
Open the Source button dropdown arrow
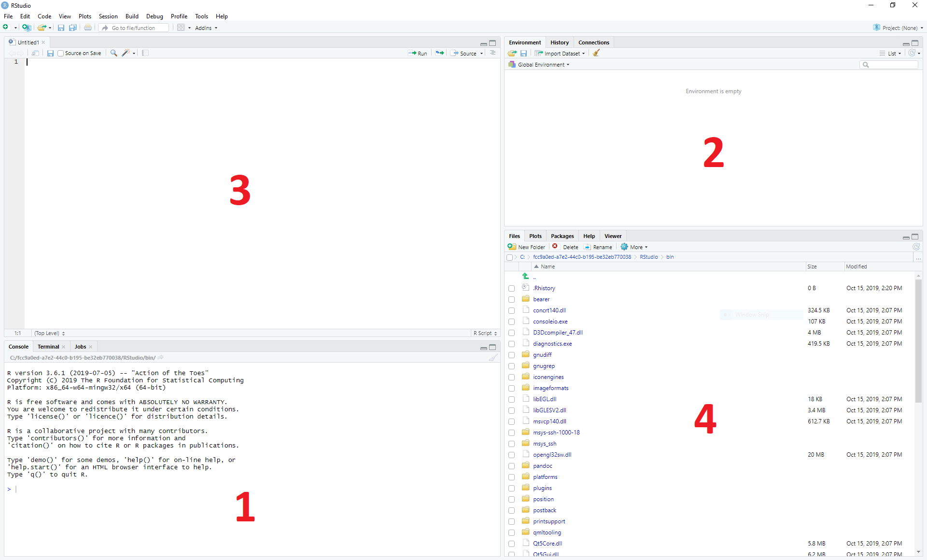pos(481,54)
